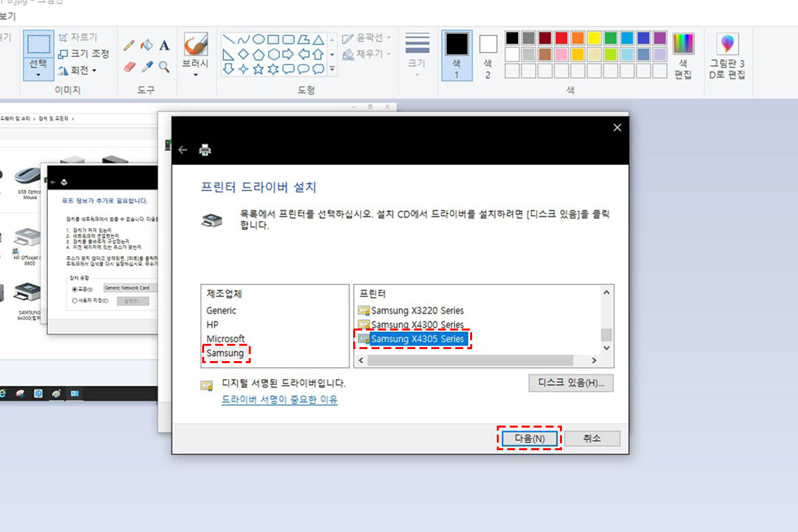This screenshot has width=798, height=532.
Task: Click the 취소 cancel button
Action: click(x=592, y=439)
